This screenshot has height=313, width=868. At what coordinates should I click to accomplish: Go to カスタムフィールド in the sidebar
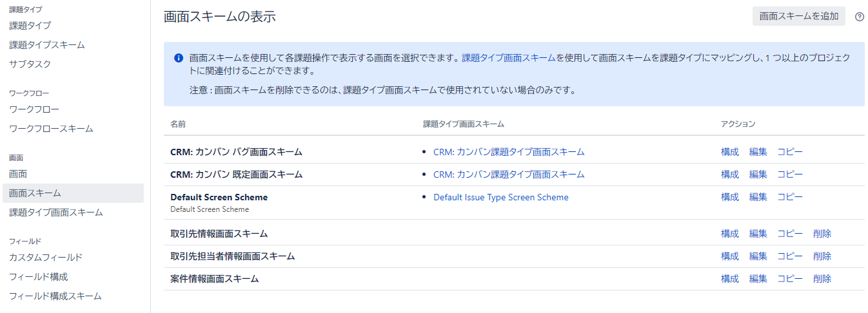(46, 257)
